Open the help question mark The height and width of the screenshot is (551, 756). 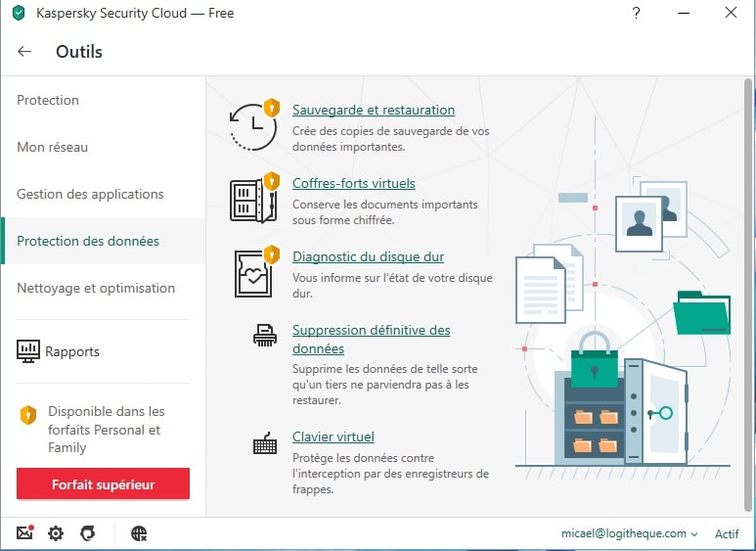(637, 14)
